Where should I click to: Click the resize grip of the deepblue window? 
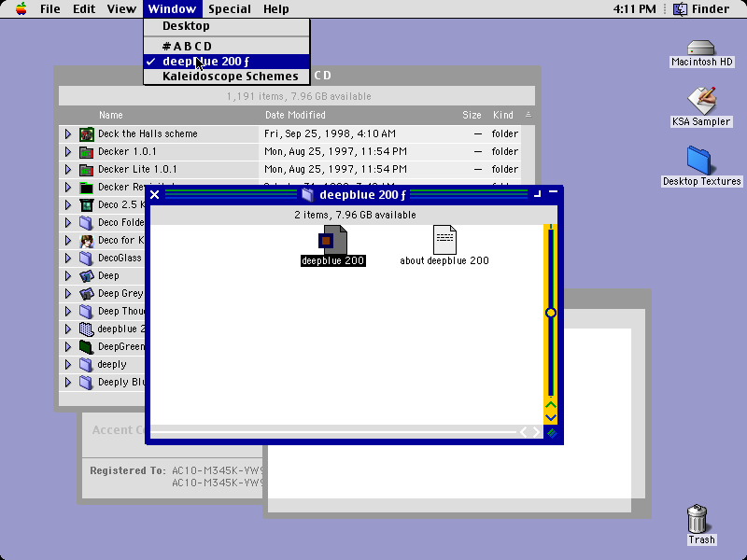click(x=552, y=433)
